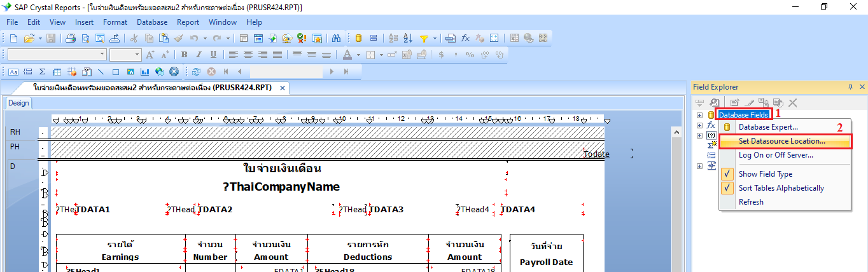Click the Insert Summary sigma icon
Image resolution: width=868 pixels, height=272 pixels.
click(43, 72)
